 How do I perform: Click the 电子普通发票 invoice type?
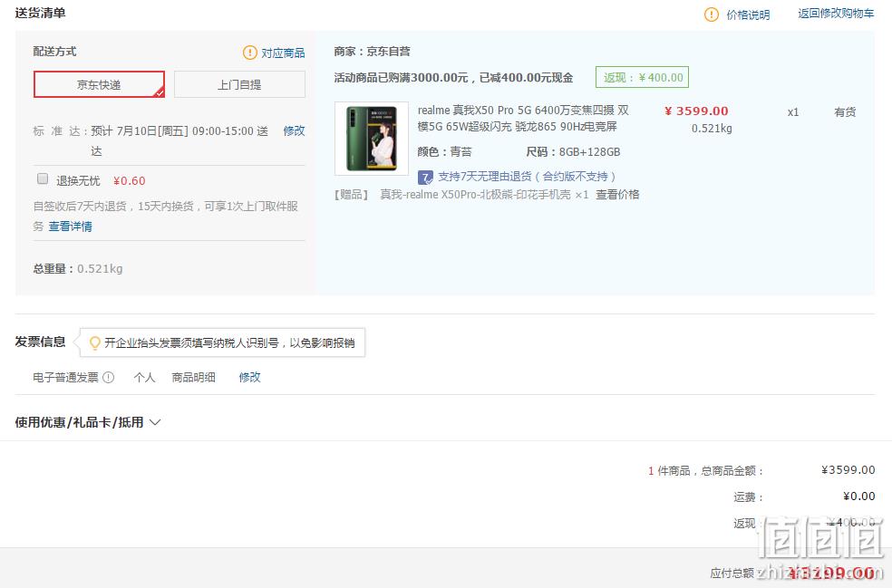(65, 377)
